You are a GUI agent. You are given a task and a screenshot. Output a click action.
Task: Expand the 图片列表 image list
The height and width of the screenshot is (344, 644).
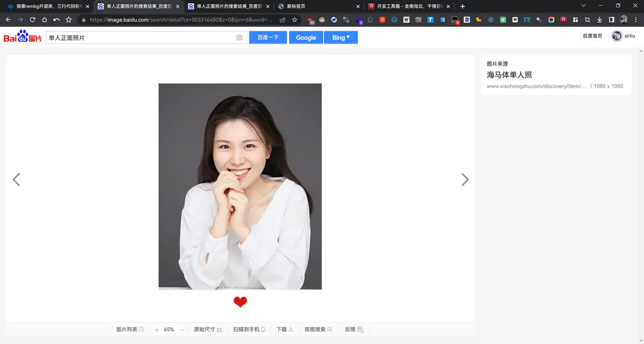[130, 330]
